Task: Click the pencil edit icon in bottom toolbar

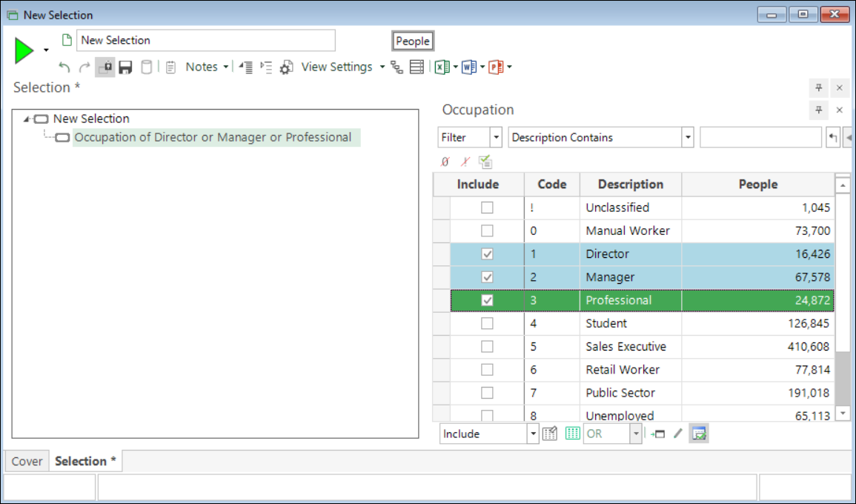Action: point(678,434)
